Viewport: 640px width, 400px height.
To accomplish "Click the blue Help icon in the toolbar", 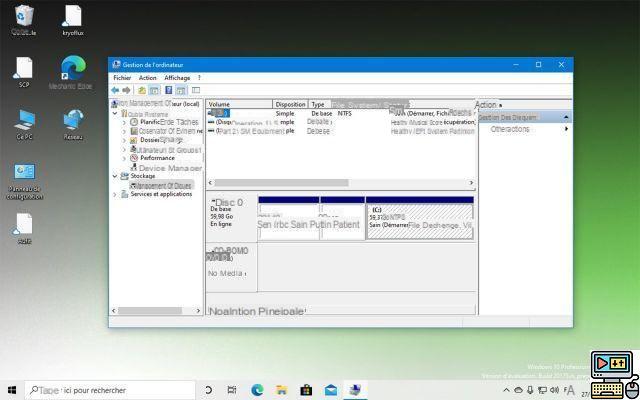I will [x=169, y=90].
